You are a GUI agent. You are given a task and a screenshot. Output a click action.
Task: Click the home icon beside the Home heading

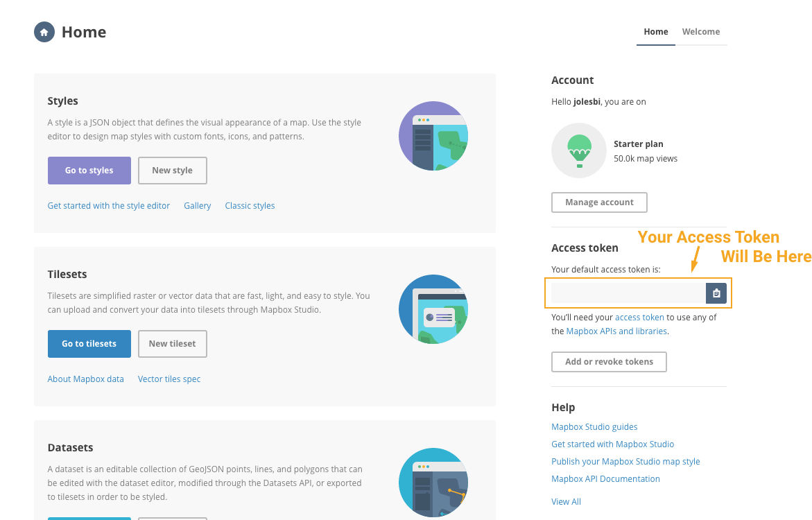pos(44,32)
